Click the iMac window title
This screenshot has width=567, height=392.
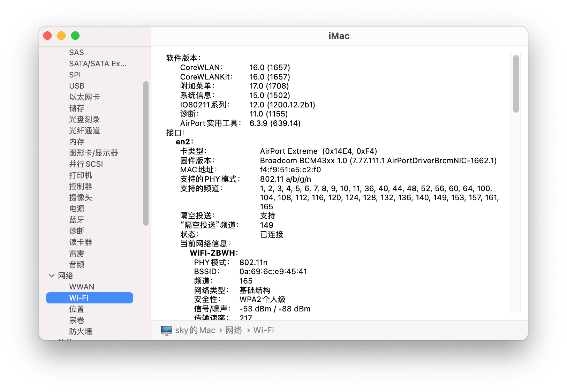point(339,36)
